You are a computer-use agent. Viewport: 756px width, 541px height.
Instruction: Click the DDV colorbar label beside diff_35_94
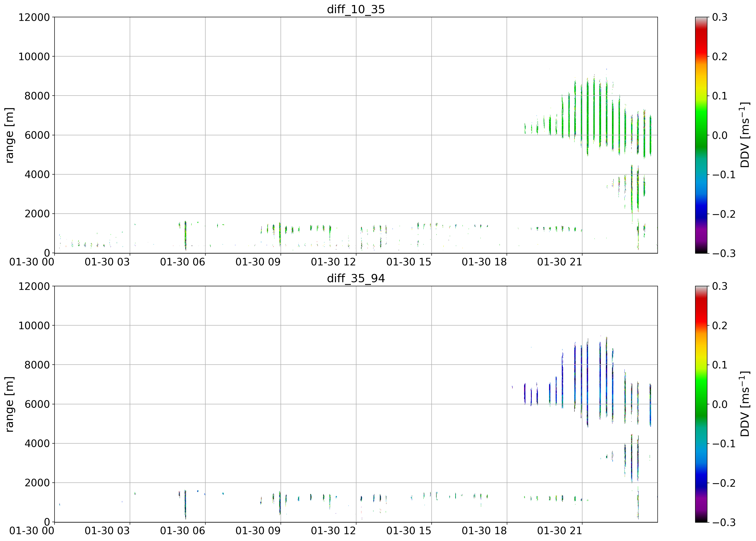tap(744, 404)
